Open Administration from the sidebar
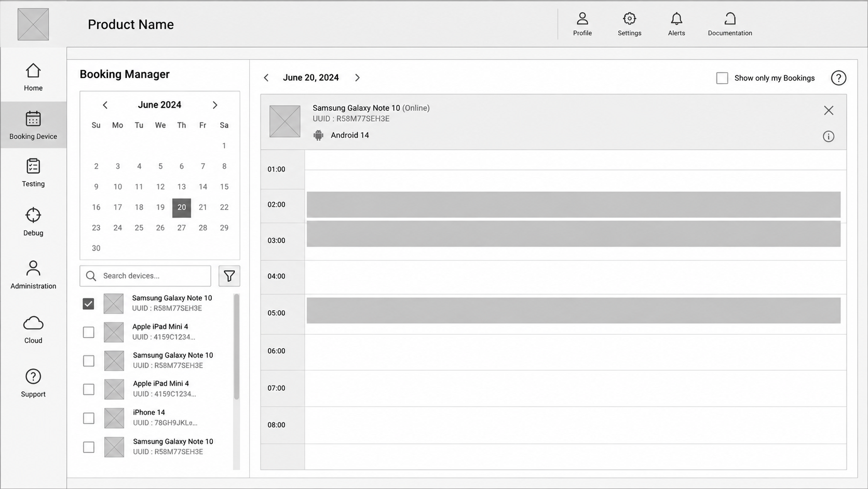This screenshot has width=868, height=489. (33, 275)
